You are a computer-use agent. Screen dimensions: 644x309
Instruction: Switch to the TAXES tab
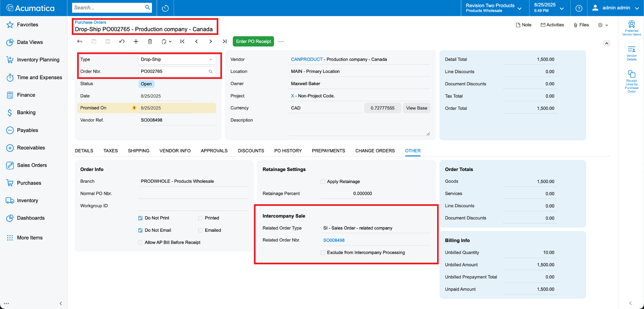coord(110,151)
